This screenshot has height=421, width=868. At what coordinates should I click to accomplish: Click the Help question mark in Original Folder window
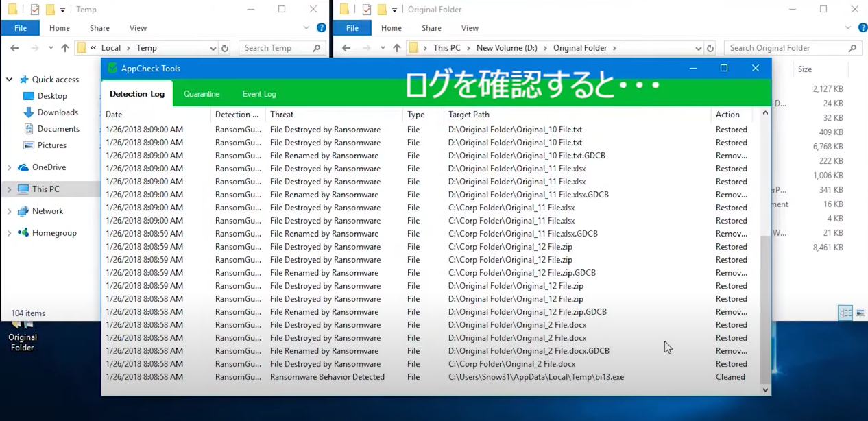pos(863,27)
